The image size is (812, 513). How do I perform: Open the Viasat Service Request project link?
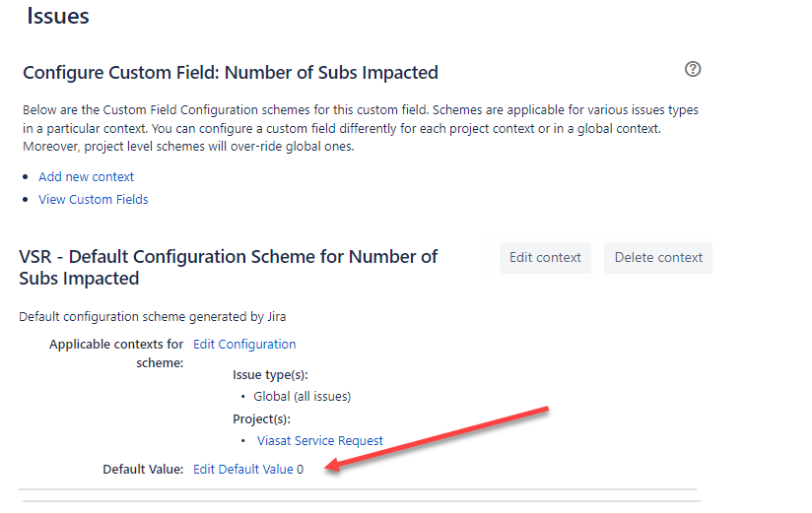pos(320,440)
